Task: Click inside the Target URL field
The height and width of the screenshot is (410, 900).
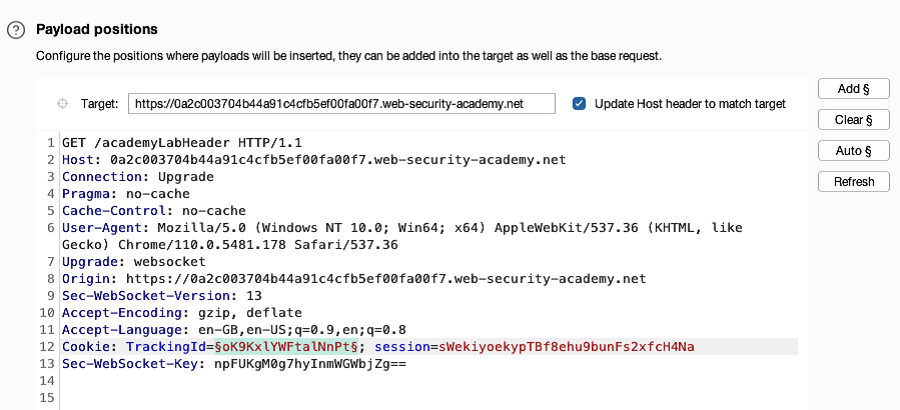Action: click(x=342, y=104)
